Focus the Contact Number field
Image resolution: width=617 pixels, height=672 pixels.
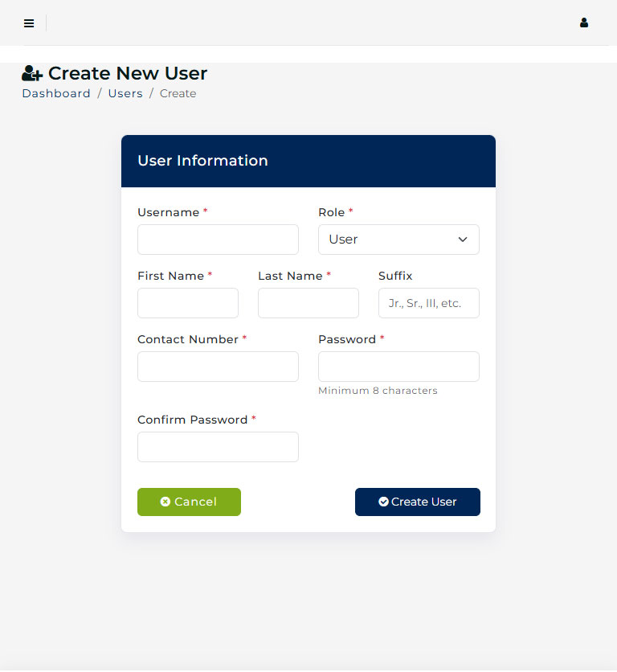click(x=218, y=367)
